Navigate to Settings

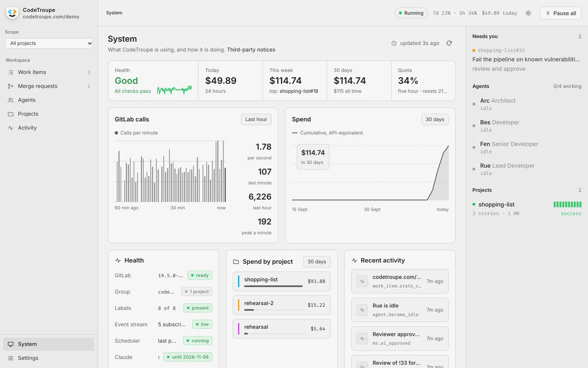49,358
